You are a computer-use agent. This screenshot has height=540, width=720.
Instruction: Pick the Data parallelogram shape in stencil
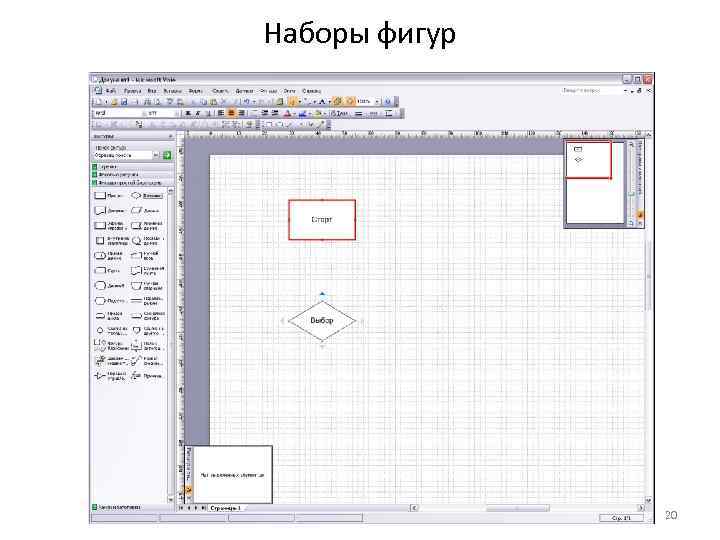tap(136, 210)
